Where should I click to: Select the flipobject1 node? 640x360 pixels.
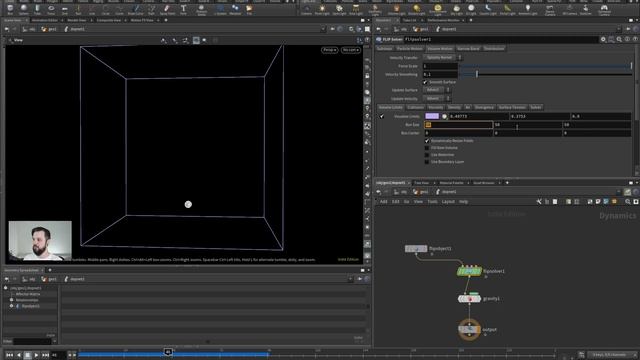pos(416,249)
